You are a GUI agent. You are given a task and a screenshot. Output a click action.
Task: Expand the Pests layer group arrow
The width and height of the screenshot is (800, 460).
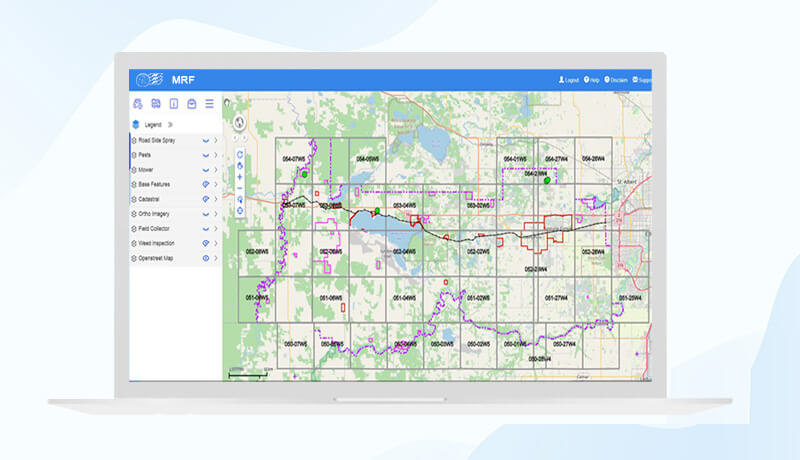coord(215,155)
